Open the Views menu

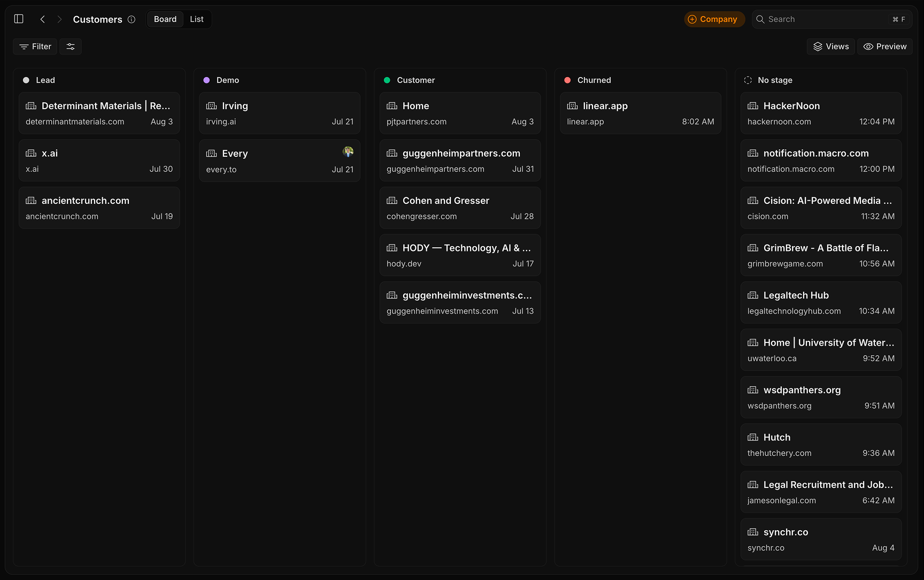point(831,47)
